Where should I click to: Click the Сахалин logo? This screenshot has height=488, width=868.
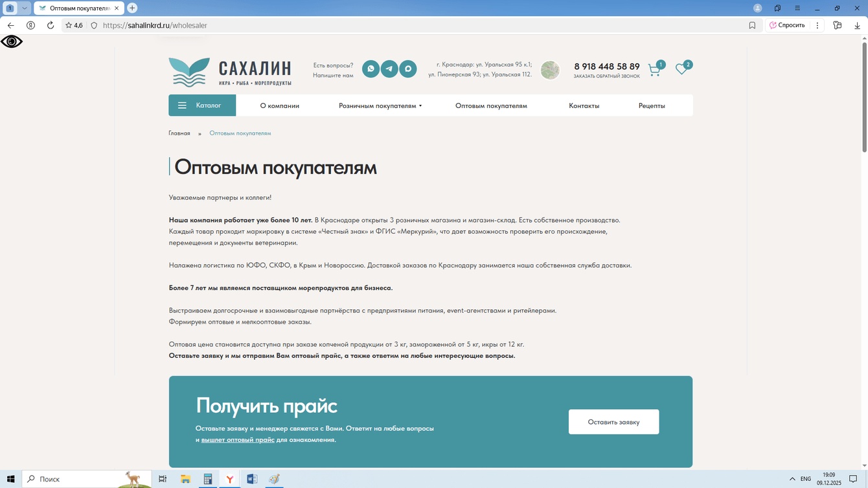[230, 72]
